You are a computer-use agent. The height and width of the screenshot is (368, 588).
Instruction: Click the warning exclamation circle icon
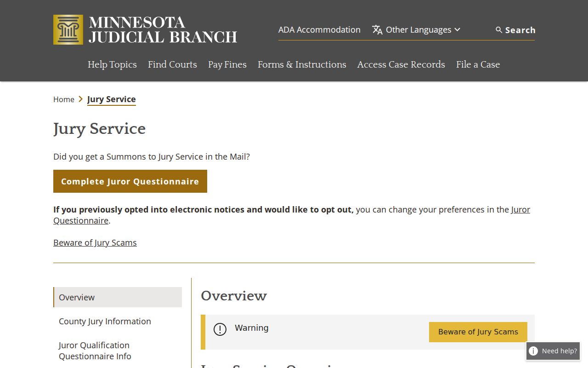220,329
